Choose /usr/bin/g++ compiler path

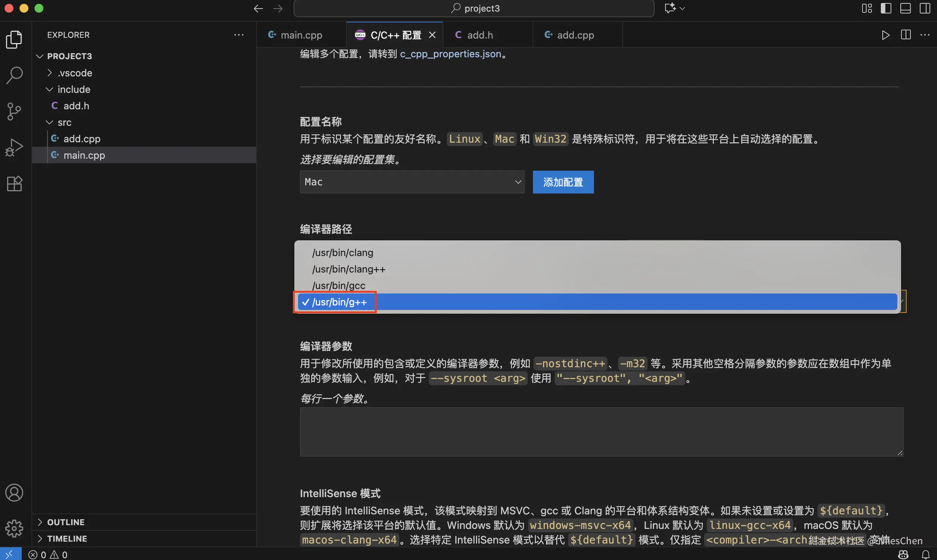pyautogui.click(x=597, y=302)
